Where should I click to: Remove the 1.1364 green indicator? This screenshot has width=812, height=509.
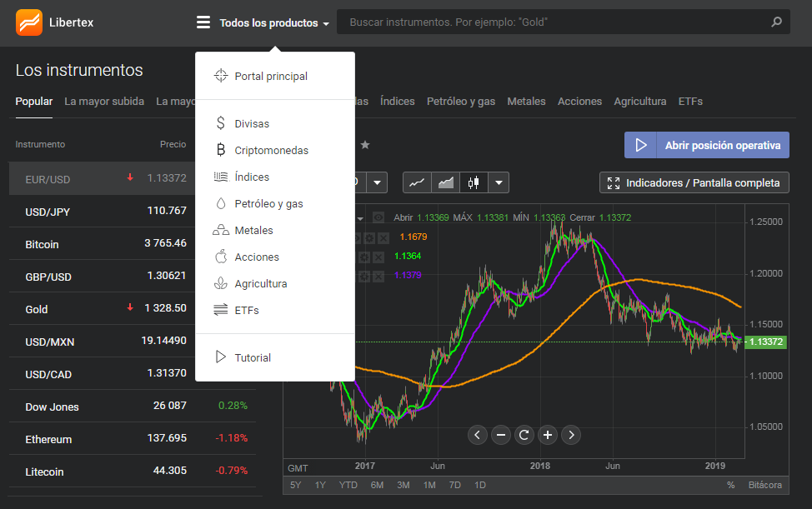point(378,257)
